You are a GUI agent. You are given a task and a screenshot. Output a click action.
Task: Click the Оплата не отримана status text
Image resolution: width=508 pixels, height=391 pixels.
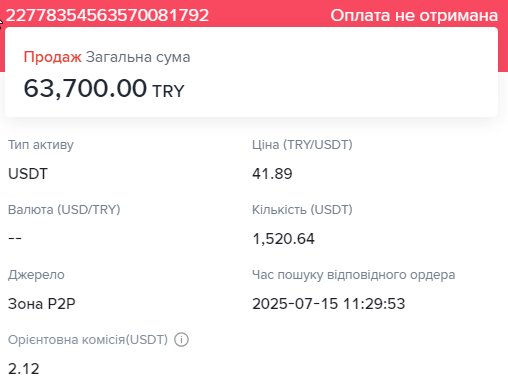[414, 15]
